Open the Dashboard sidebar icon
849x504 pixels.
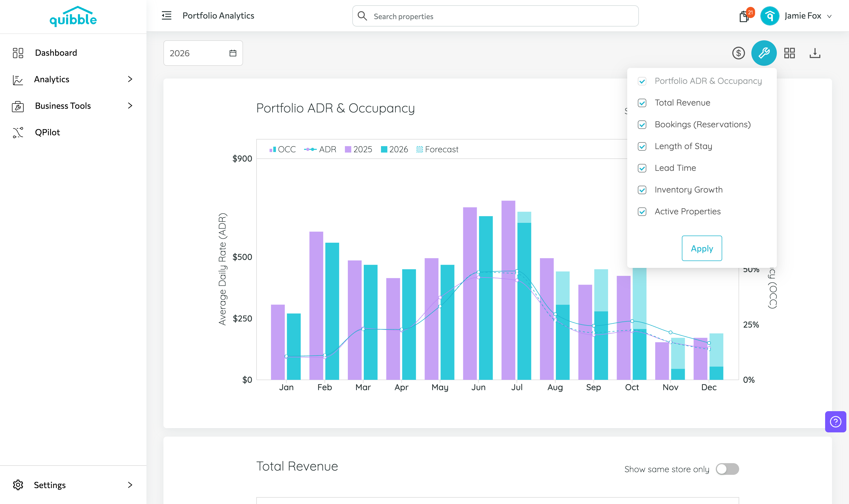(18, 53)
